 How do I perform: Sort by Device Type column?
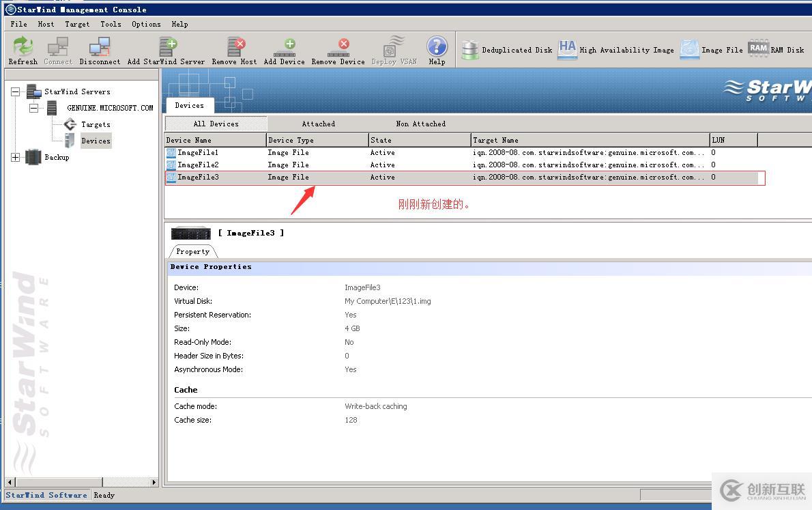pyautogui.click(x=317, y=140)
